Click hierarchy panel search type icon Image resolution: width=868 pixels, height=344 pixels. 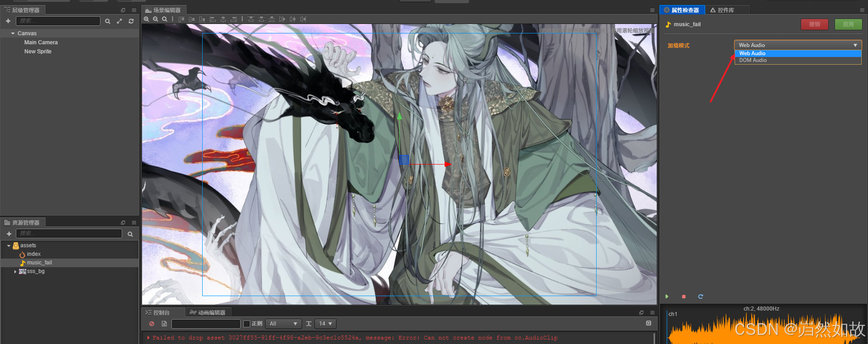pyautogui.click(x=108, y=21)
